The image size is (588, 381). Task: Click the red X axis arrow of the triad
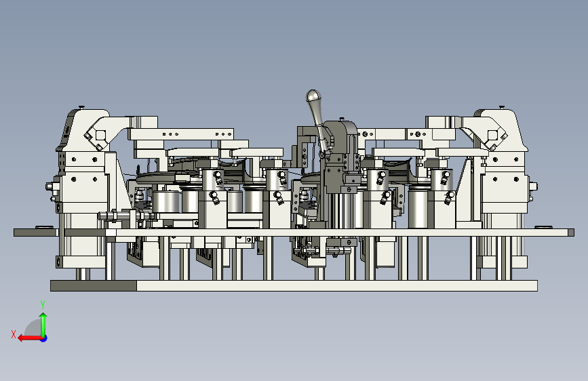(x=30, y=338)
